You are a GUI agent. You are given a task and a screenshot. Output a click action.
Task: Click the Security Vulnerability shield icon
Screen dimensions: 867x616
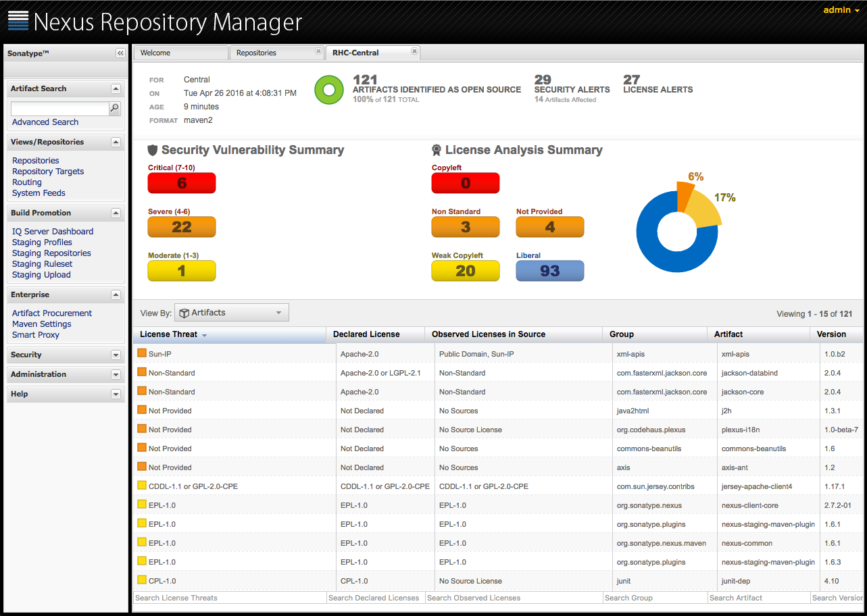tap(153, 150)
